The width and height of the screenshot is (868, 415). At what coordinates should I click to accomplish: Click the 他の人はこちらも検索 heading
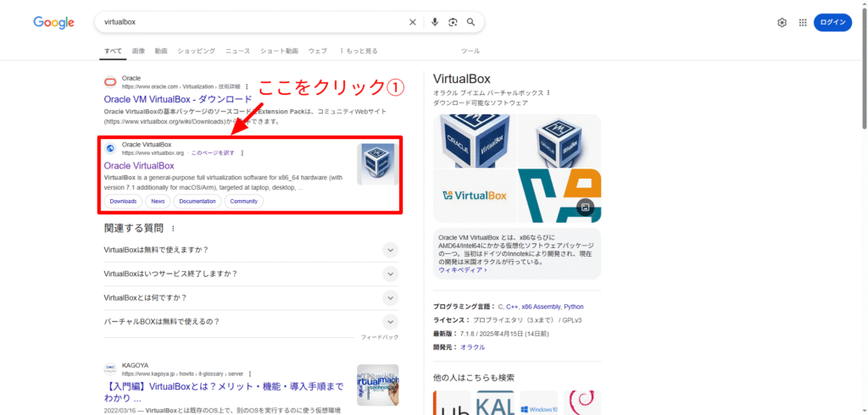[x=474, y=378]
